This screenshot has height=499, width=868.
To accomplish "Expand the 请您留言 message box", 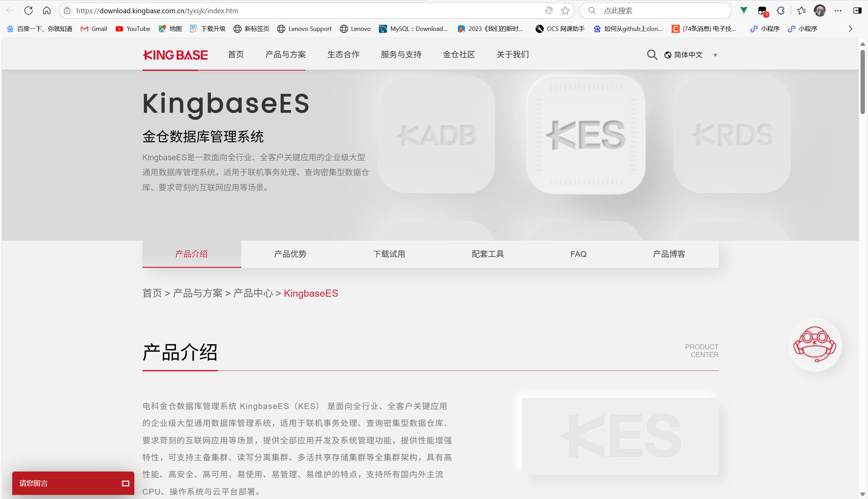I will pyautogui.click(x=125, y=483).
